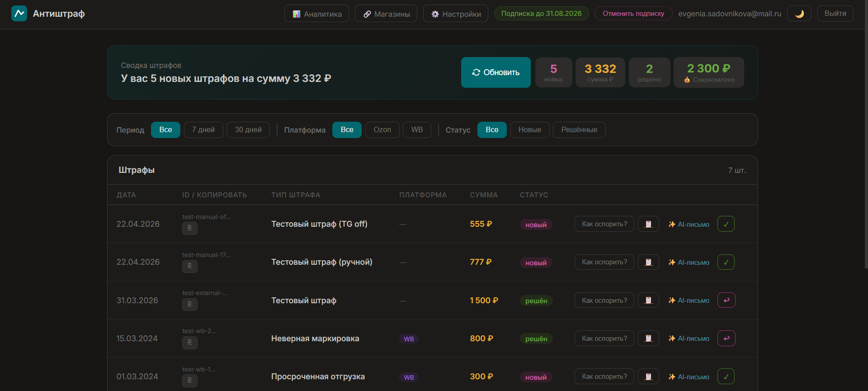Screen dimensions: 868x391
Task: Open the clipboard icon for the 777 ₽ fine
Action: 648,262
